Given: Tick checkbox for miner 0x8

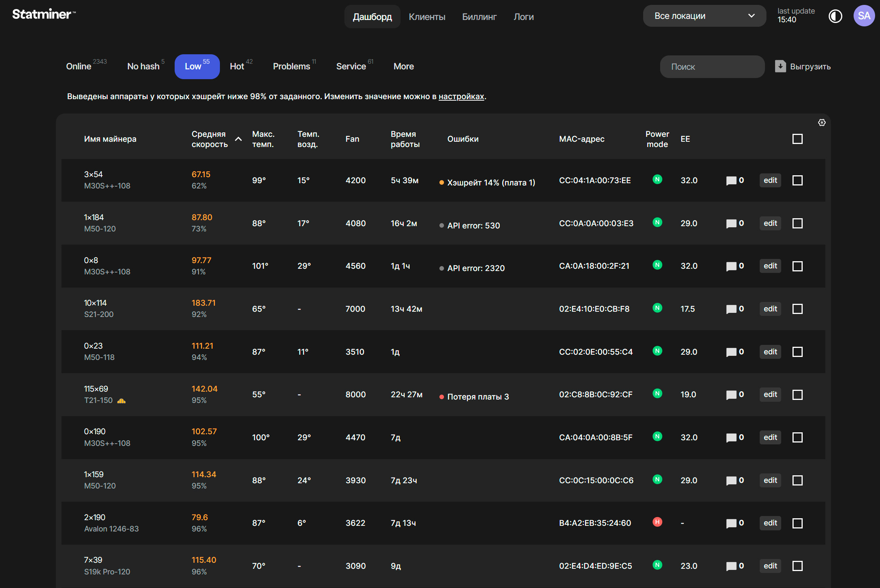Looking at the screenshot, I should (797, 266).
